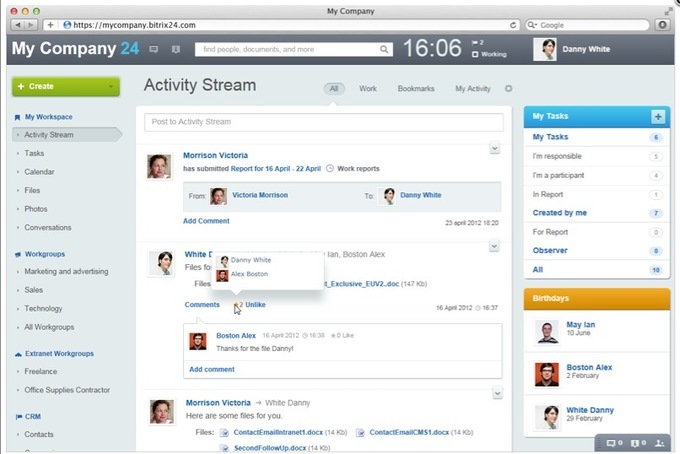Click the chat counter icon in bottom bar

615,443
